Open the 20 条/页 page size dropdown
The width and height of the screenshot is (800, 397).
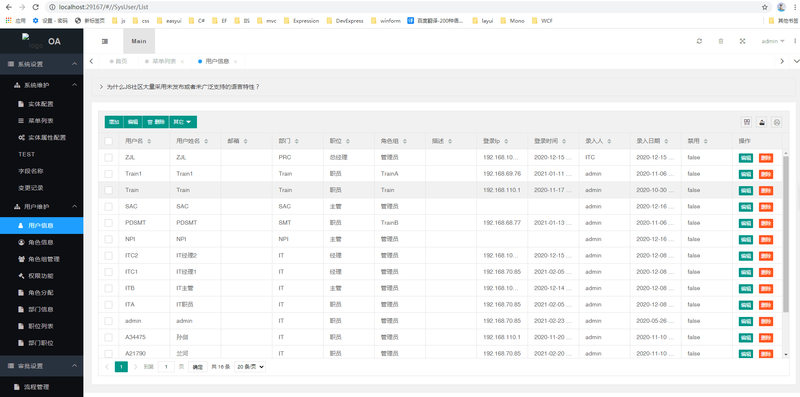pyautogui.click(x=250, y=366)
